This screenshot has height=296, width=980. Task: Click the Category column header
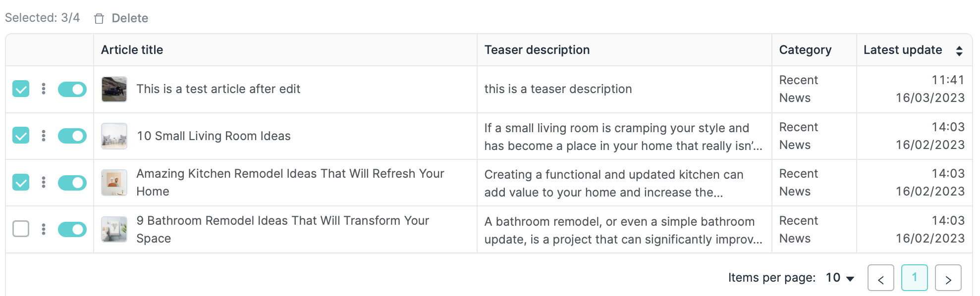pos(805,50)
